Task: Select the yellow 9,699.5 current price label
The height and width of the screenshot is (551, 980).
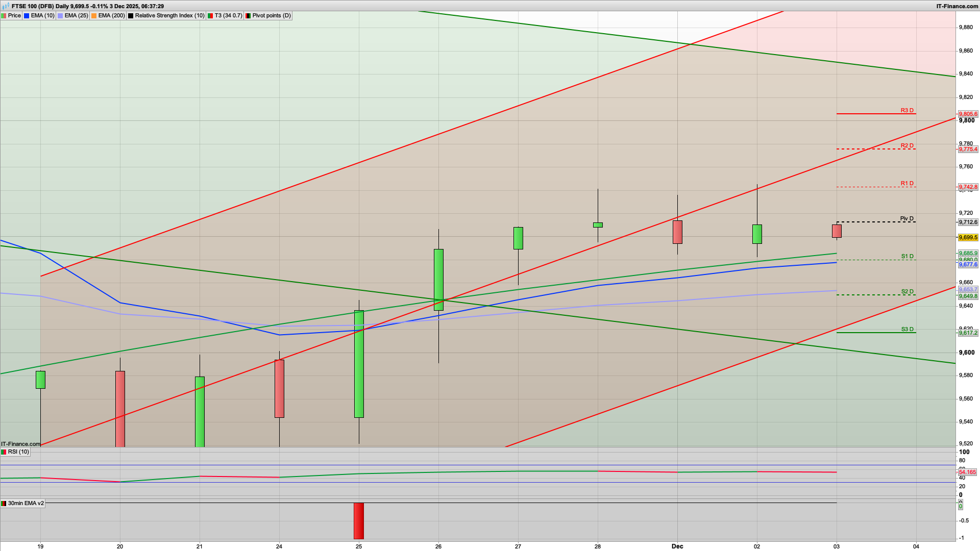Action: pos(967,238)
